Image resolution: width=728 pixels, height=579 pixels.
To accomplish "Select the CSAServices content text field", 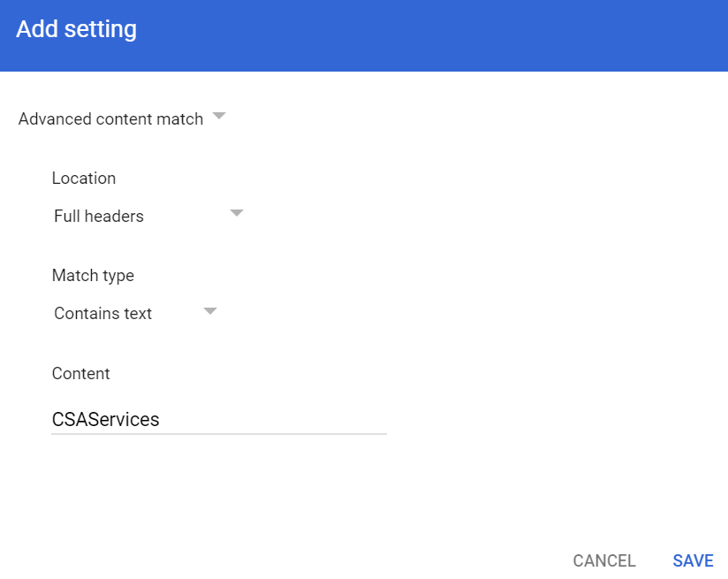I will [x=219, y=419].
